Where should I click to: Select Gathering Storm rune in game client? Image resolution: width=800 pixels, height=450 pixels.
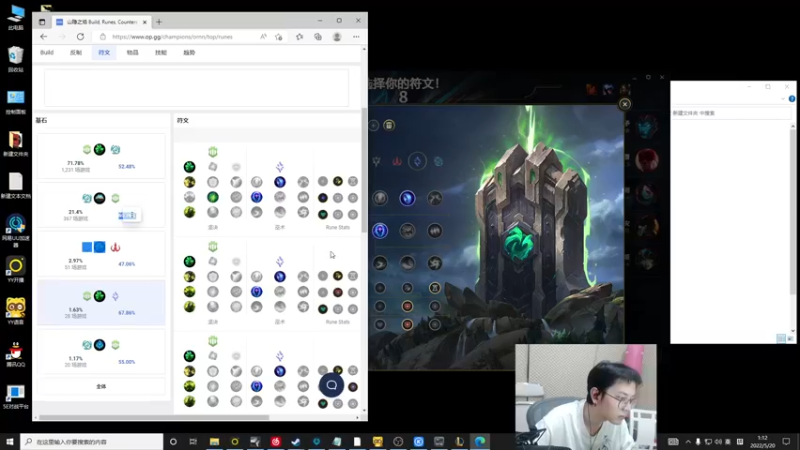(435, 263)
